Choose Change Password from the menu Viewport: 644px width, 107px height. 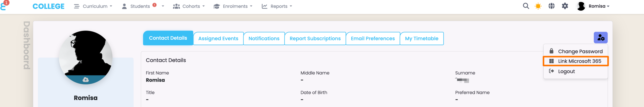pyautogui.click(x=580, y=51)
